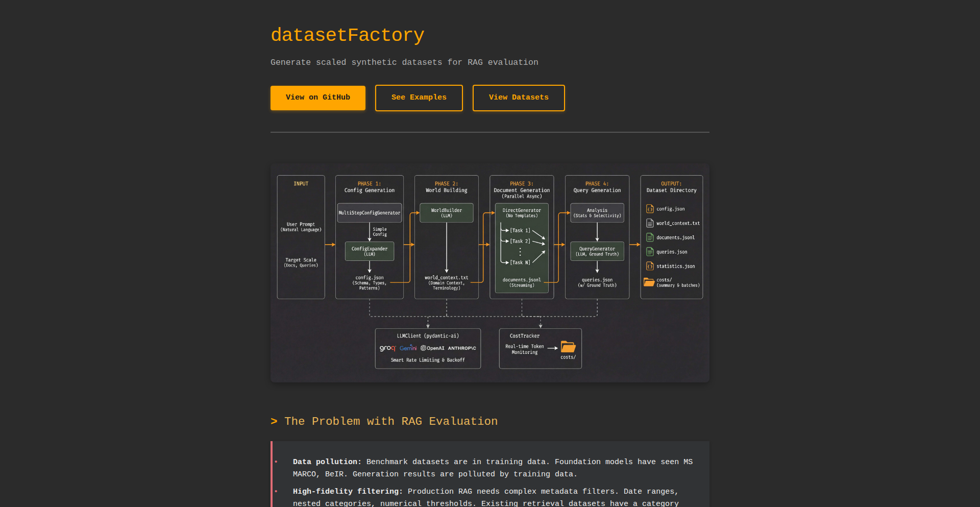Click "Smart Rate Limiting & Backoff" text
Screen dimensions: 980x507
(x=428, y=360)
